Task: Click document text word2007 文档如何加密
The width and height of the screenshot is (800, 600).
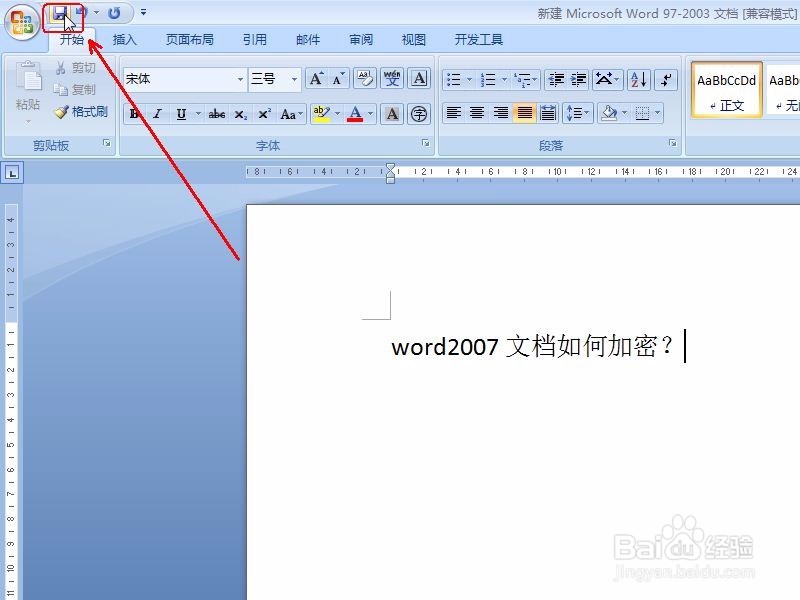Action: (x=532, y=347)
